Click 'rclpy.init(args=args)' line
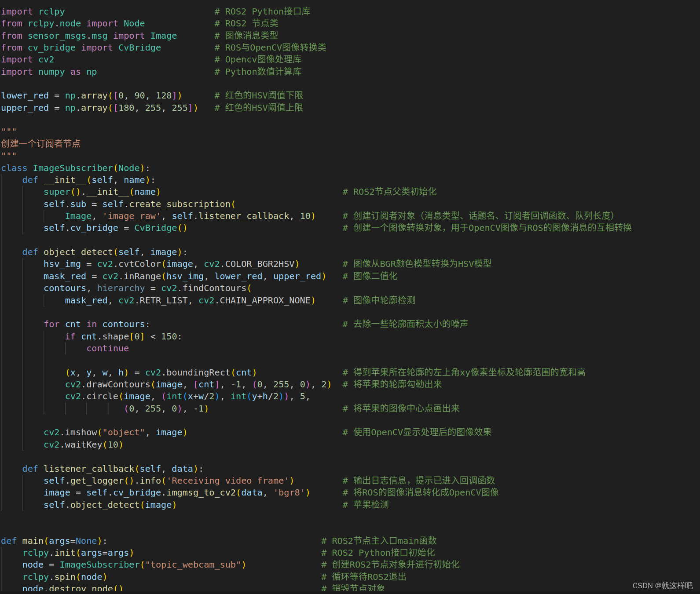This screenshot has width=700, height=594. 78,553
